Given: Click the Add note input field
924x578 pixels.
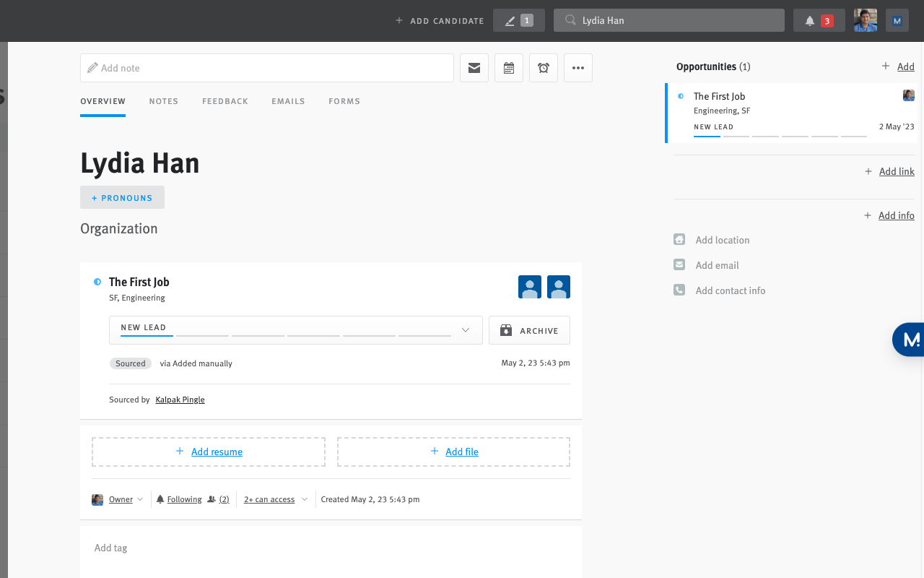Looking at the screenshot, I should click(267, 67).
